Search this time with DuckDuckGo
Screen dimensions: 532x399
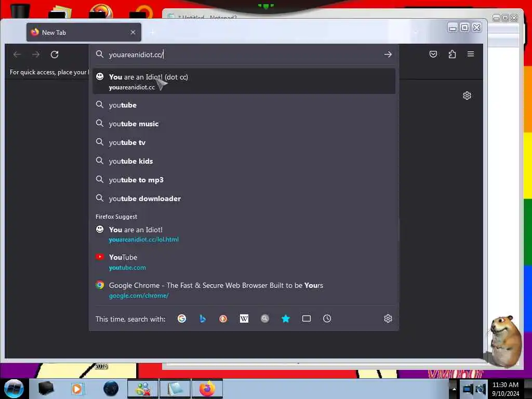click(223, 318)
